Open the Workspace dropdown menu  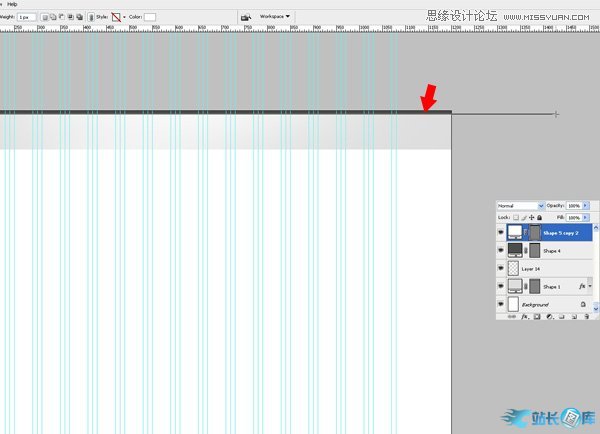[274, 16]
